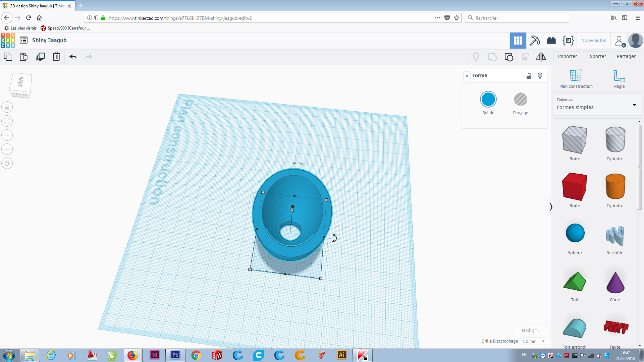This screenshot has height=362, width=644.
Task: Toggle the shape lock icon
Action: (529, 76)
